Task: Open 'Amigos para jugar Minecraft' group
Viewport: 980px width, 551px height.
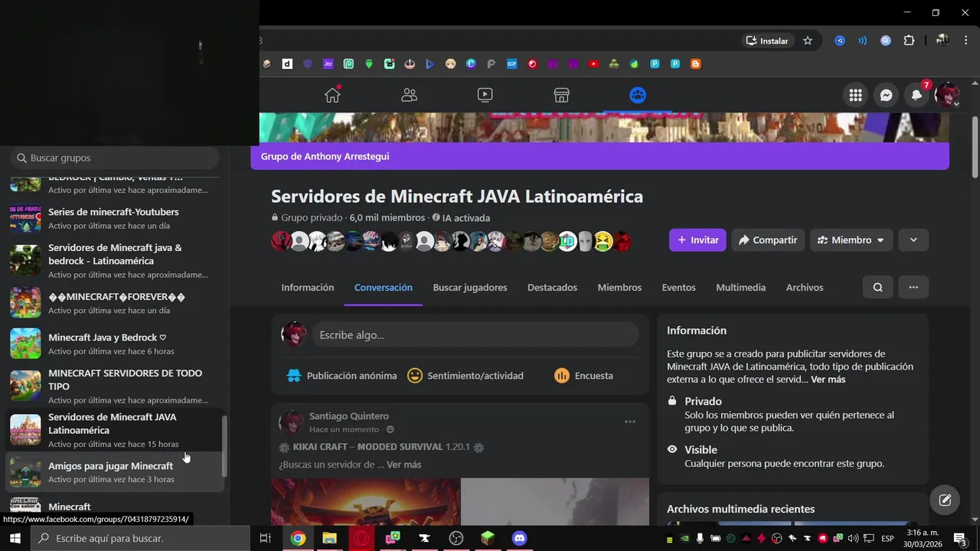Action: [115, 472]
